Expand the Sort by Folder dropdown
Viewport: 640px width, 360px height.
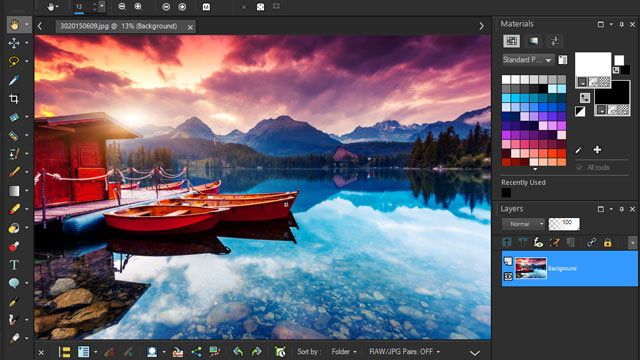click(x=344, y=351)
